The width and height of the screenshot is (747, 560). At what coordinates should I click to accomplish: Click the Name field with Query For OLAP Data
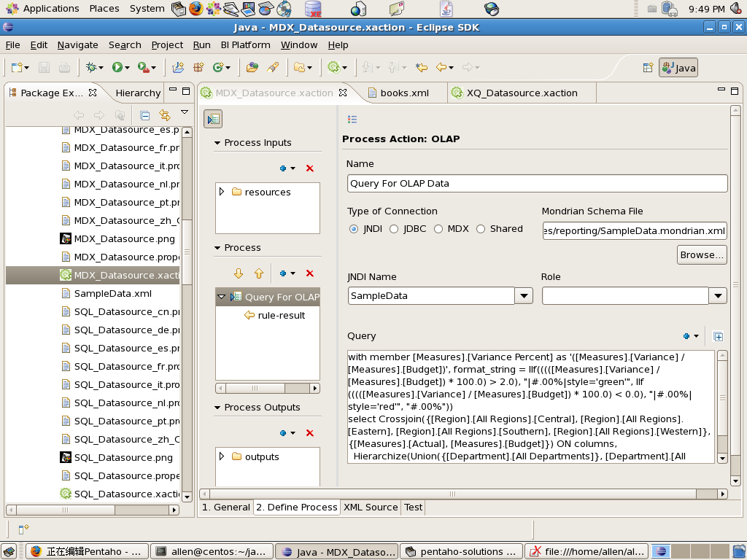537,183
